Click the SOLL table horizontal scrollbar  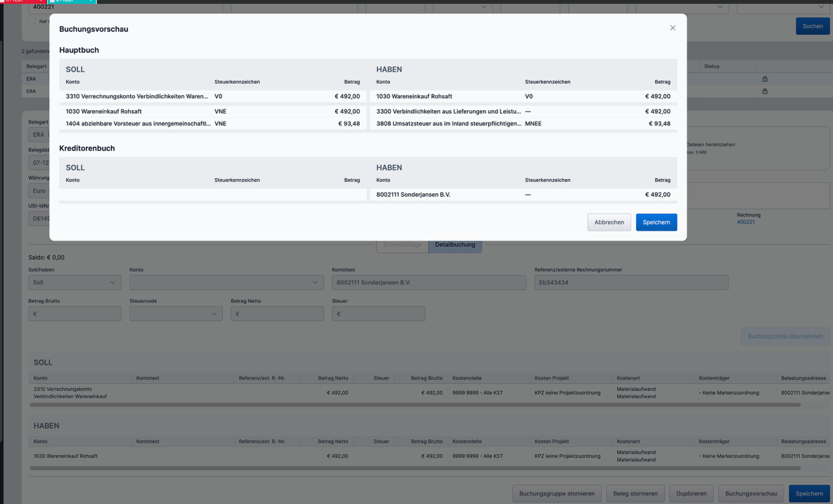(x=415, y=405)
